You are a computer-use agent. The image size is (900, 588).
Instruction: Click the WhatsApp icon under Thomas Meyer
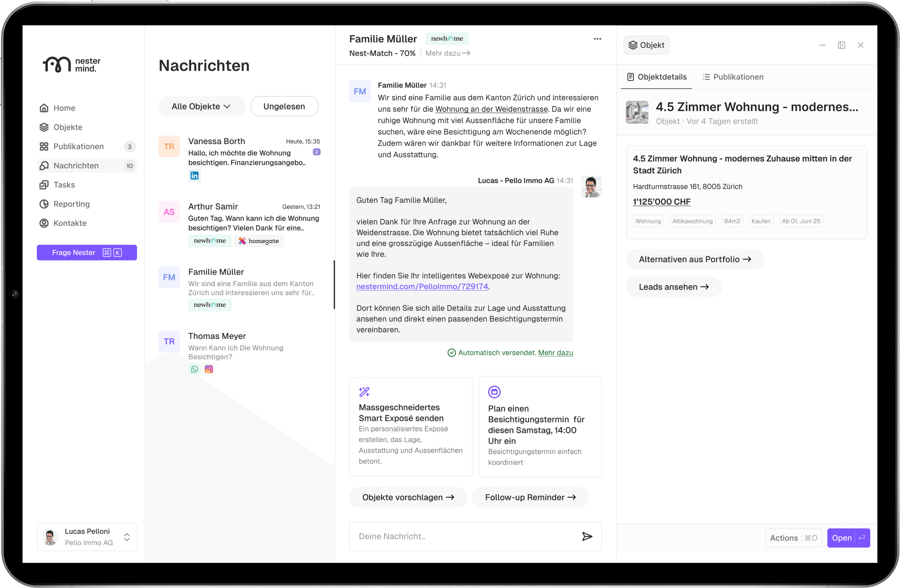(194, 369)
